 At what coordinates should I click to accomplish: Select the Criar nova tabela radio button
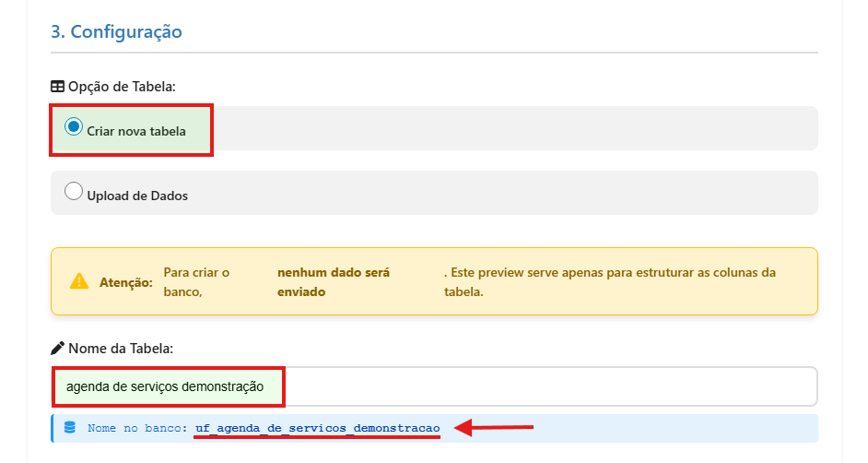click(x=74, y=127)
